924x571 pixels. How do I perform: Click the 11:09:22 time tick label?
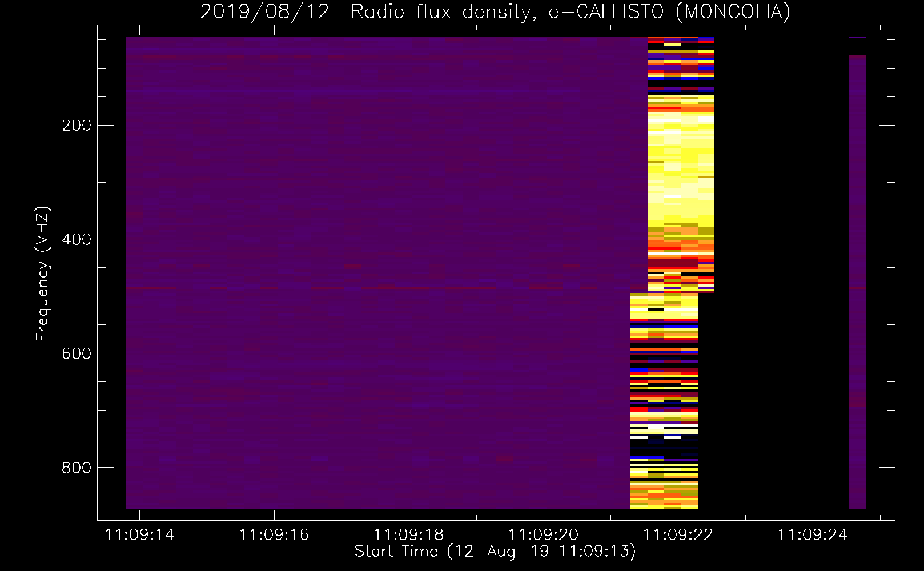tap(678, 535)
